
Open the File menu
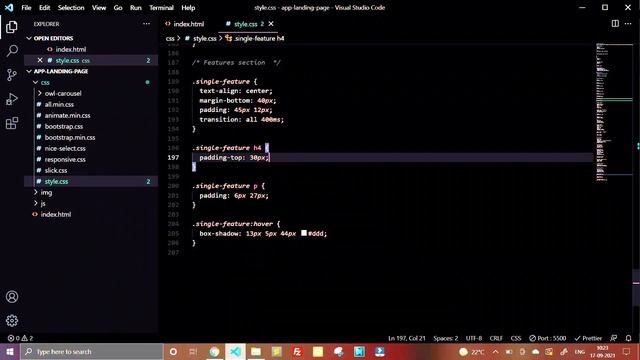click(26, 8)
